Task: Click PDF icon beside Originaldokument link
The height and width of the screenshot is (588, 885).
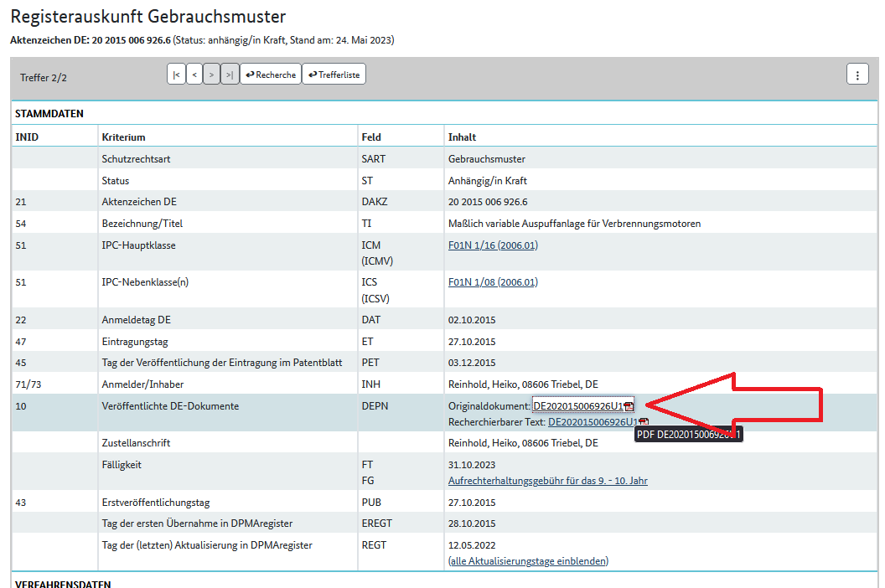Action: click(x=629, y=406)
